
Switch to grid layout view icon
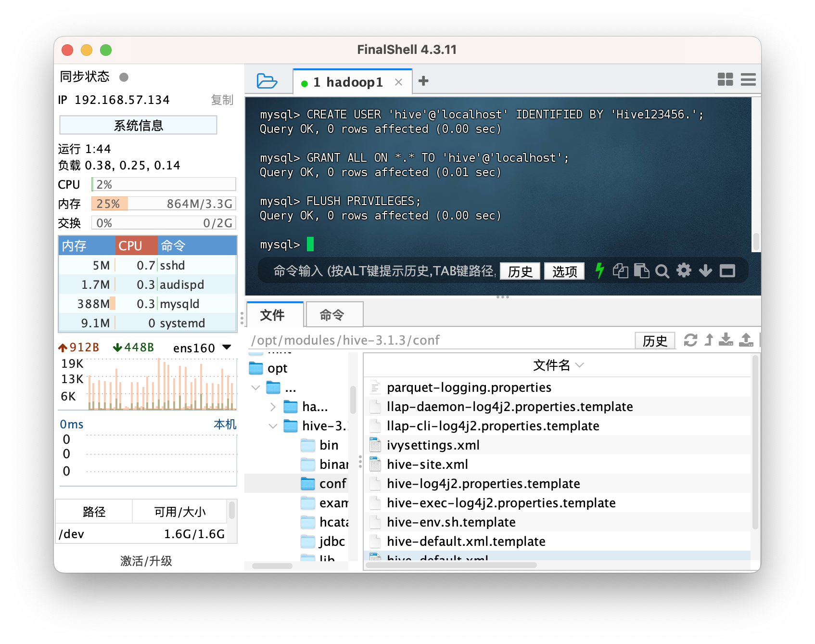click(725, 79)
